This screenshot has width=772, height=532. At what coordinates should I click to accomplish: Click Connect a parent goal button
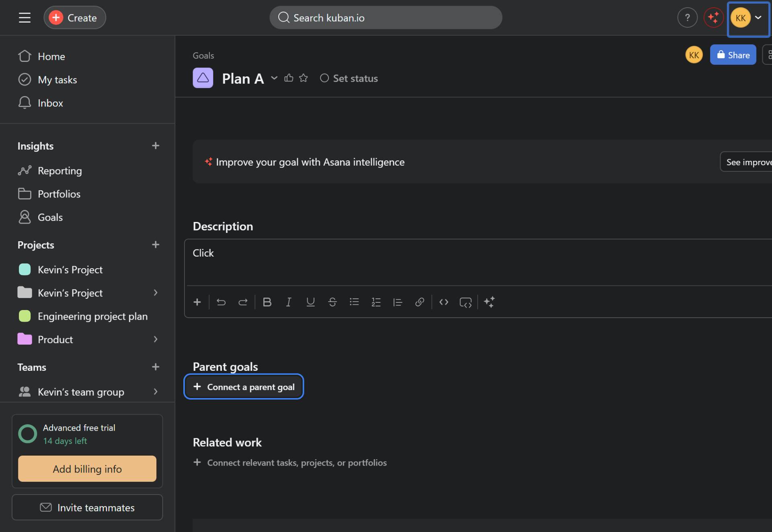(244, 387)
